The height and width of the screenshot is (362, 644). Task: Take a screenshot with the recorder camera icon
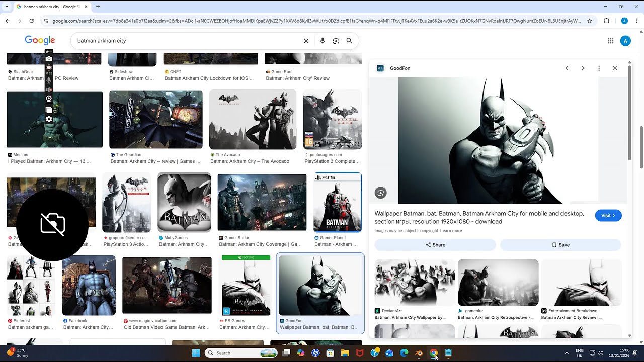pos(49,59)
